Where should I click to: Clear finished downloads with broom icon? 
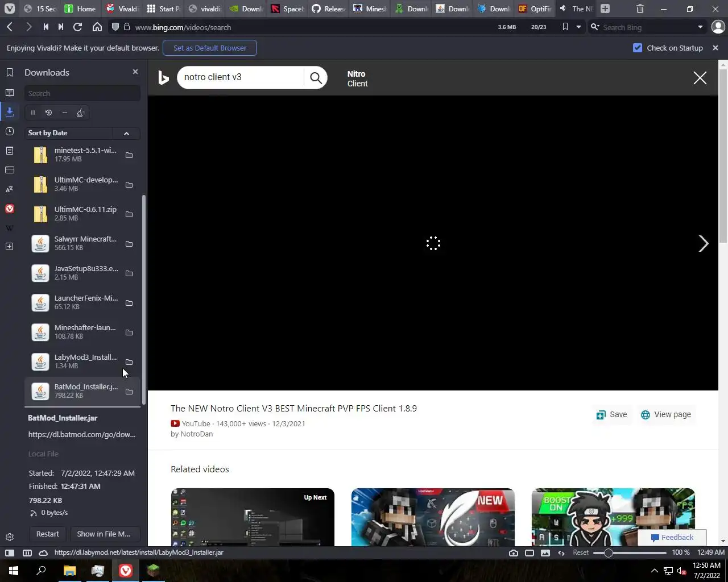tap(80, 113)
